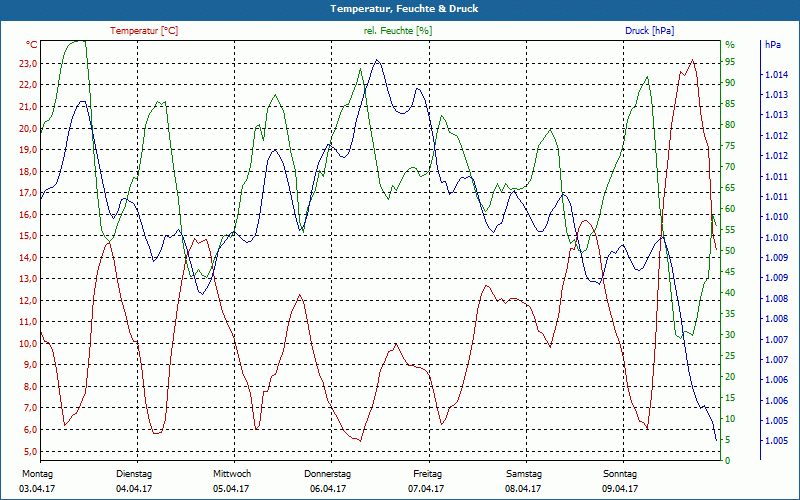Click the date '05.04.17'
The width and height of the screenshot is (800, 500).
point(231,489)
